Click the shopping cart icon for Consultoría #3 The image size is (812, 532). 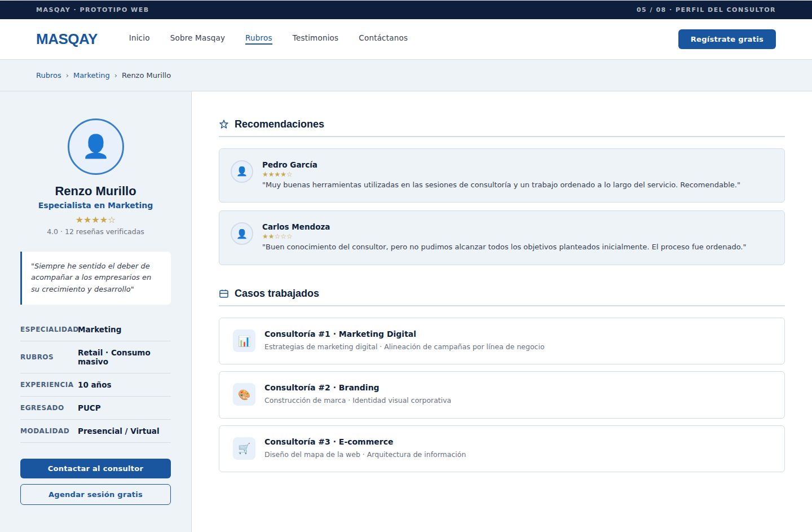tap(244, 449)
